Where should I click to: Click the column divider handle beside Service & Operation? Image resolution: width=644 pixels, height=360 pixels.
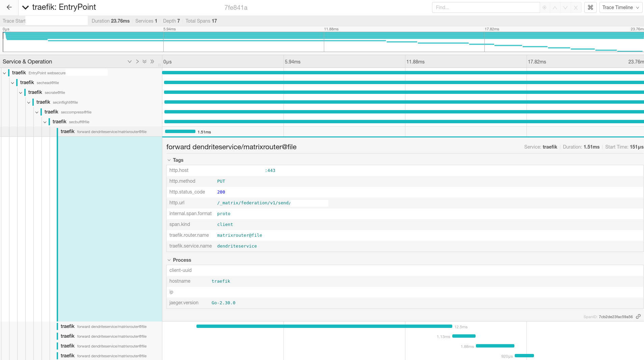(x=160, y=64)
